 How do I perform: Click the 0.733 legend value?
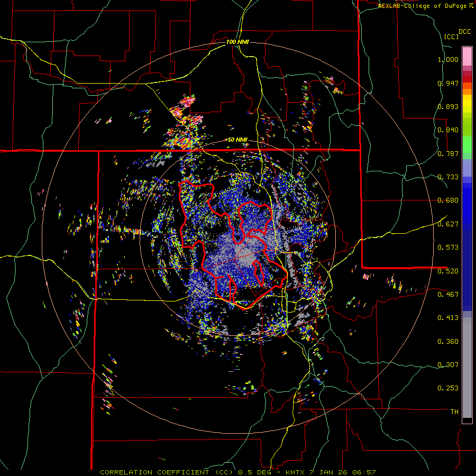[x=448, y=177]
